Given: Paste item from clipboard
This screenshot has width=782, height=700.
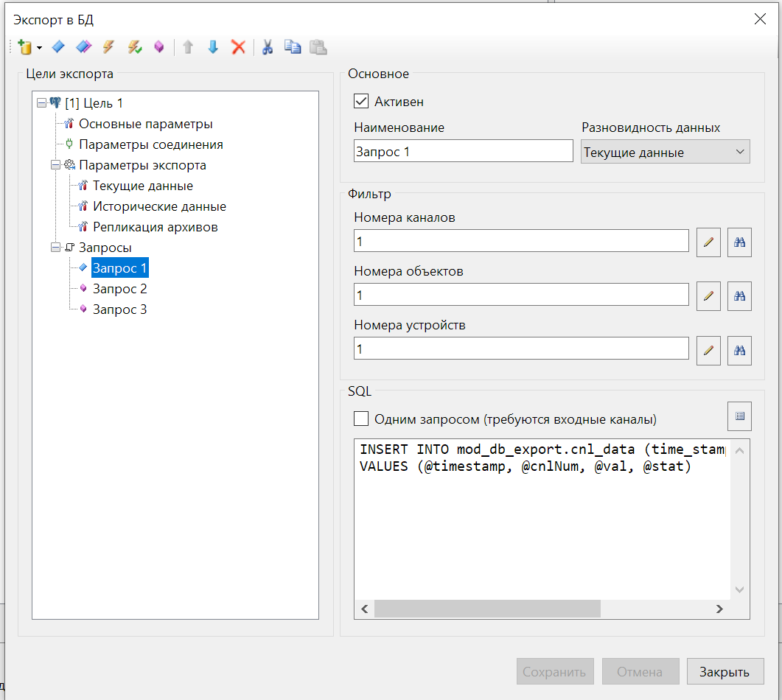Looking at the screenshot, I should (318, 47).
